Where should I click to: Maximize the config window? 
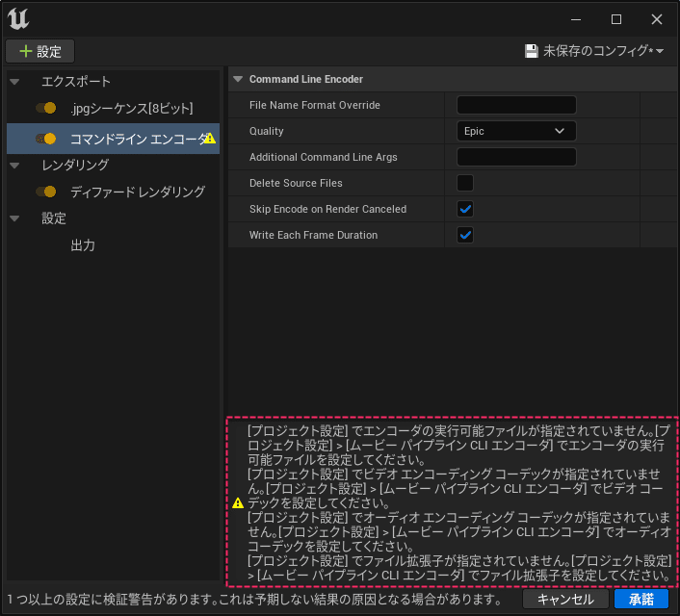click(616, 19)
